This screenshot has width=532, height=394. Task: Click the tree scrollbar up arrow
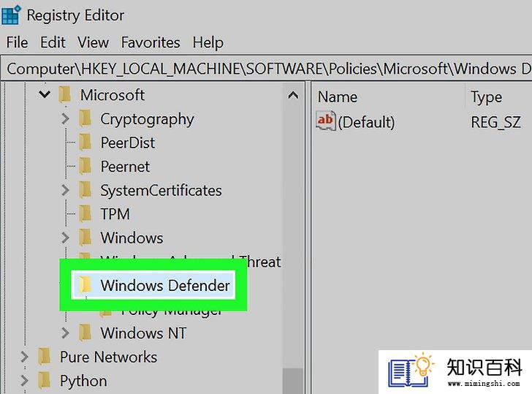(x=293, y=95)
